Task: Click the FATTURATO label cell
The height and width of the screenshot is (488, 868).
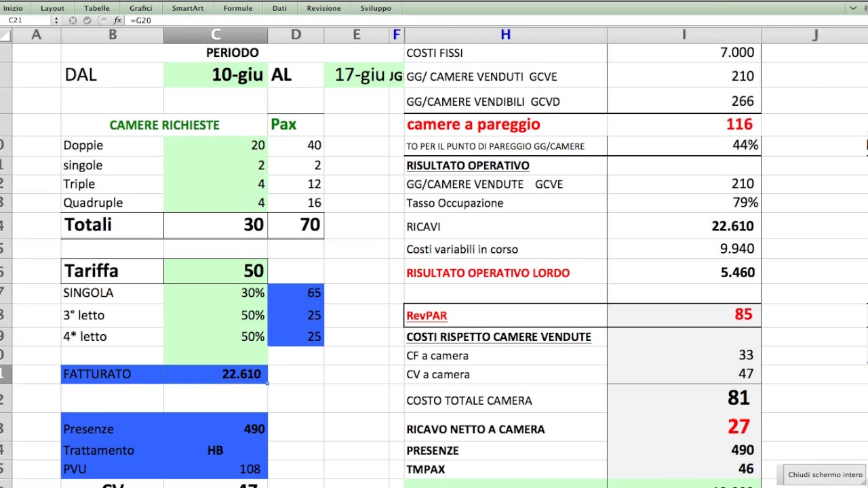Action: [x=113, y=374]
